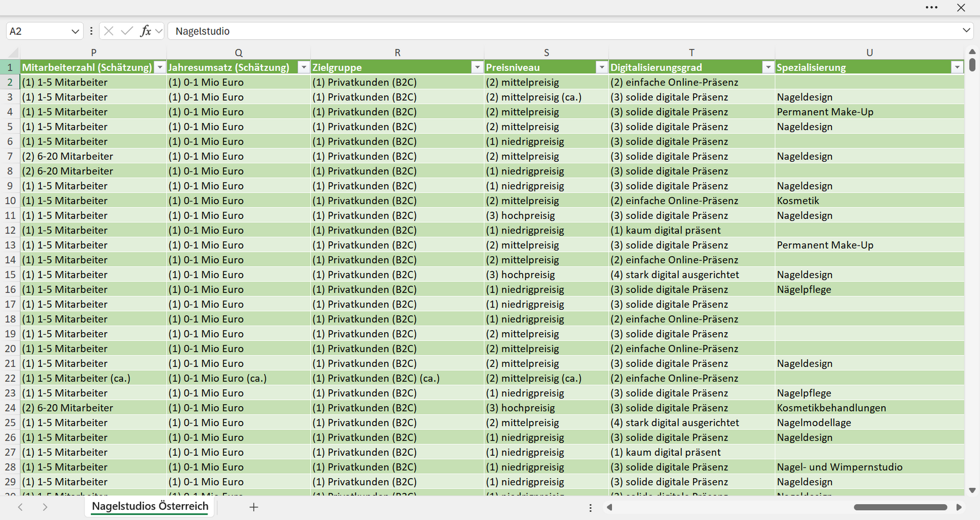Select 'Kosmetikbehandlungen' cell
The height and width of the screenshot is (520, 980).
[x=869, y=408]
